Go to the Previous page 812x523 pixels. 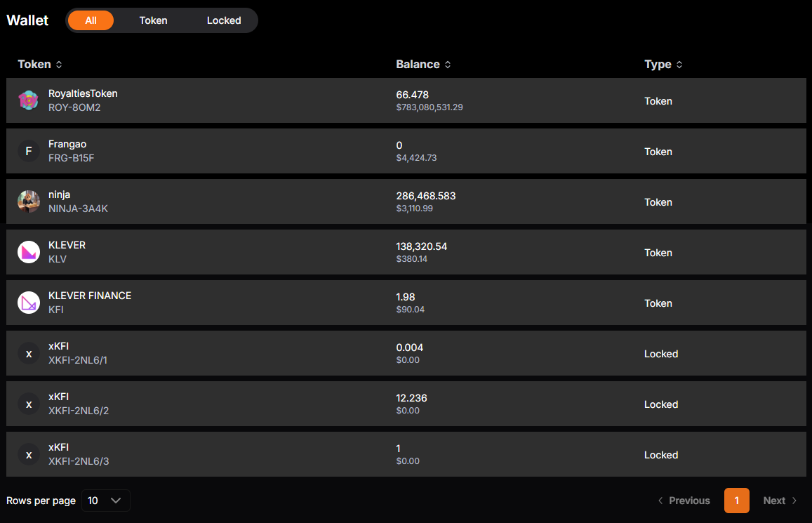click(x=684, y=501)
